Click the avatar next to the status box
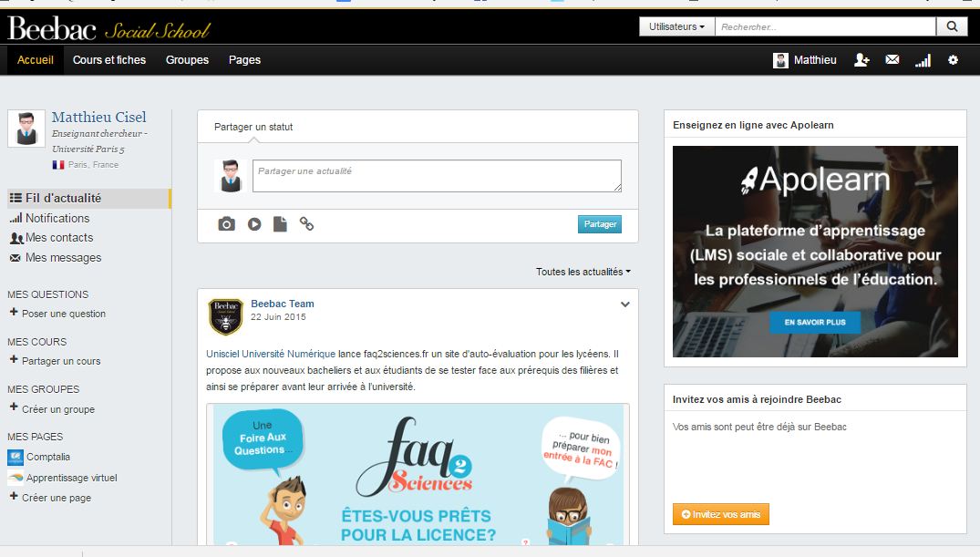 (x=231, y=176)
